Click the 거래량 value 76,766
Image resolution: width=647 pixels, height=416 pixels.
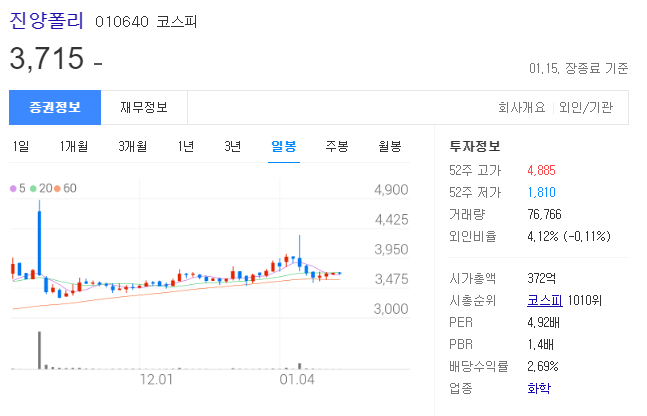click(544, 214)
